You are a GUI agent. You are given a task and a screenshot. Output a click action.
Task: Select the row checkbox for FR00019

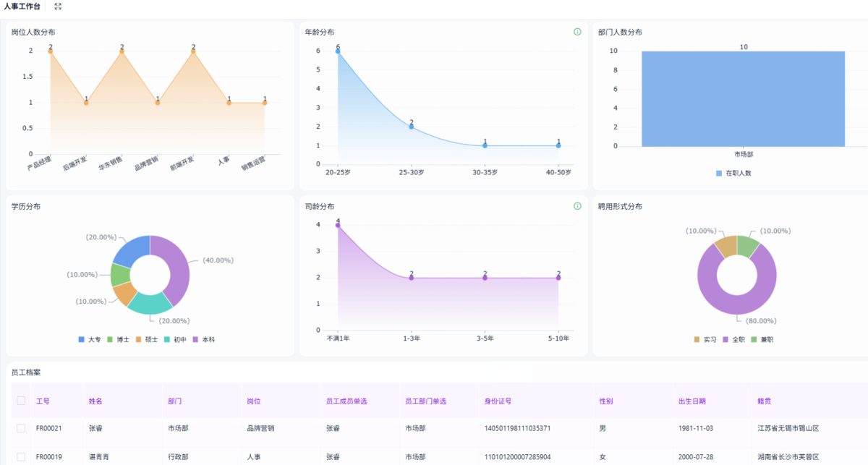click(21, 456)
